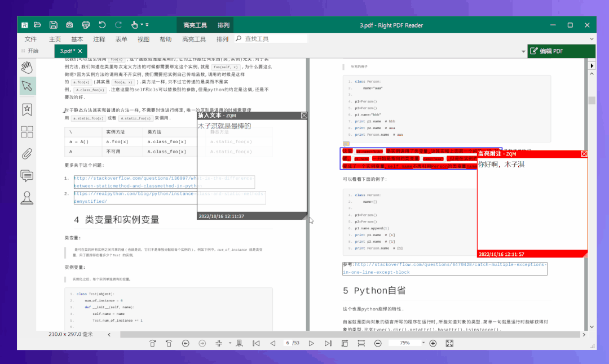Send PDF by email with the envelope icon
609x364 pixels.
pos(69,25)
